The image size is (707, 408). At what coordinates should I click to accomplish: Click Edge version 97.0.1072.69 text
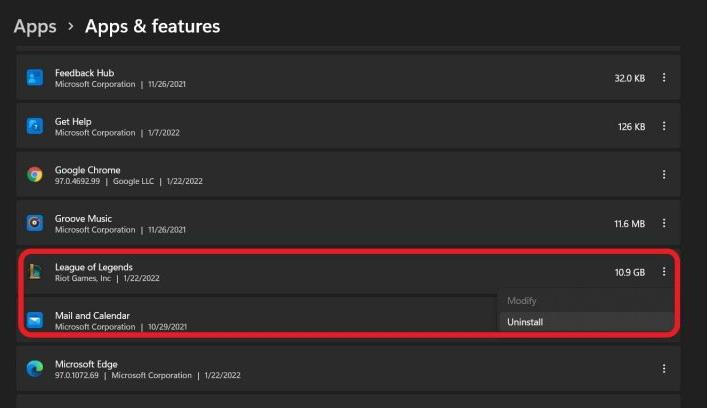coord(77,375)
